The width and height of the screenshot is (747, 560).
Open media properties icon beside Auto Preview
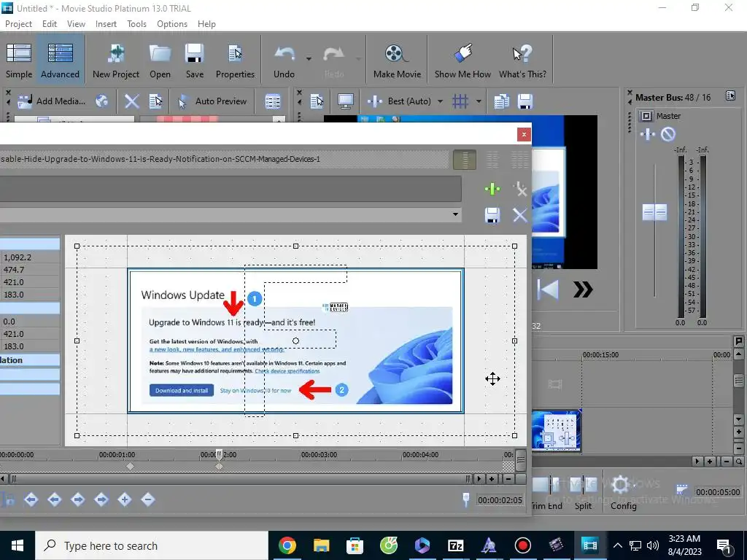[156, 101]
